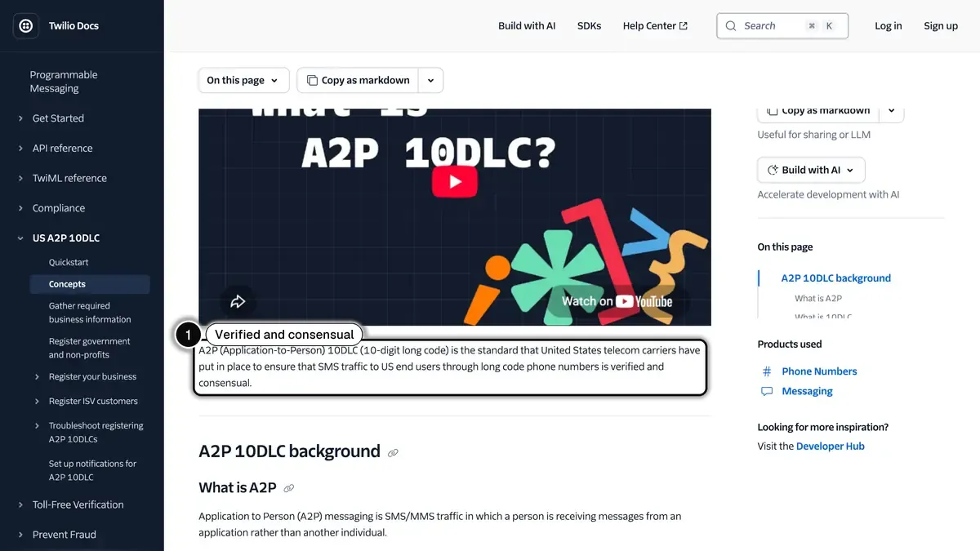Open the SDKs header menu item
Image resolution: width=980 pixels, height=551 pixels.
pyautogui.click(x=589, y=26)
